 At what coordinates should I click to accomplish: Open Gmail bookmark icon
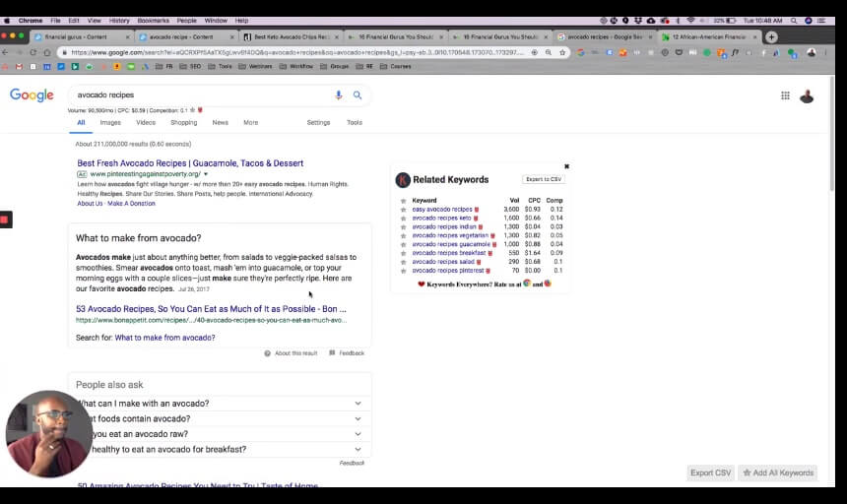19,66
